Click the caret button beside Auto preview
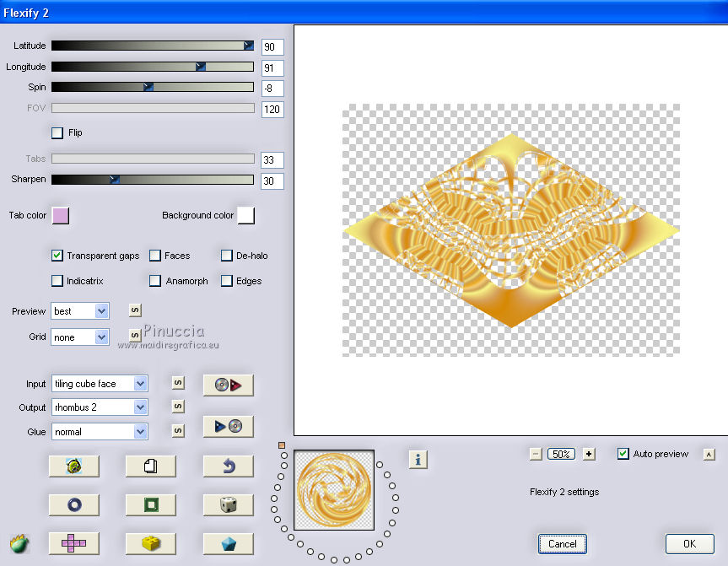 [709, 455]
